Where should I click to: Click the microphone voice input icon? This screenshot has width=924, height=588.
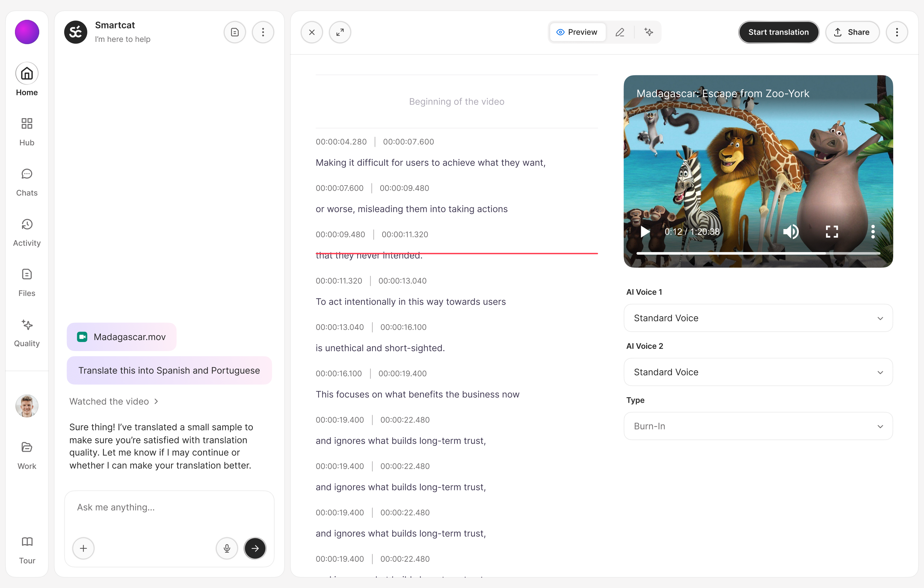pyautogui.click(x=227, y=548)
